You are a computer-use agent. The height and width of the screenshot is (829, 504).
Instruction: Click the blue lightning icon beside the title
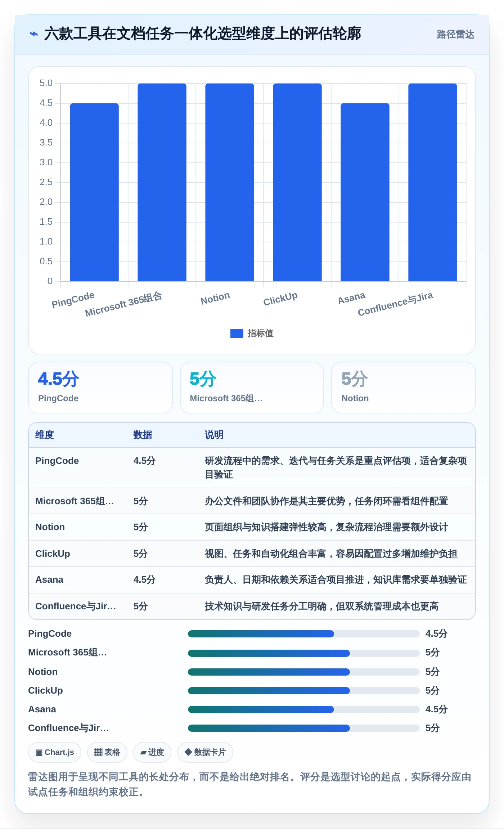[x=33, y=34]
